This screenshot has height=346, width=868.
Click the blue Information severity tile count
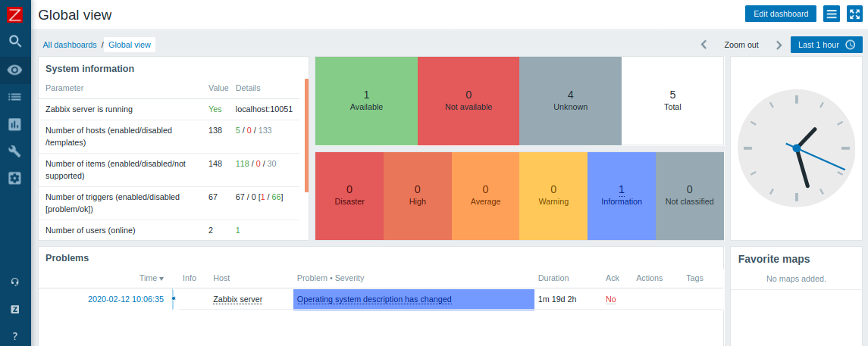(622, 189)
